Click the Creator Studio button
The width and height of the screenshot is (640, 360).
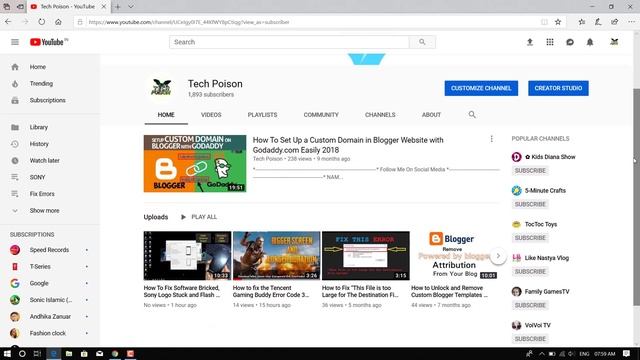tap(558, 88)
